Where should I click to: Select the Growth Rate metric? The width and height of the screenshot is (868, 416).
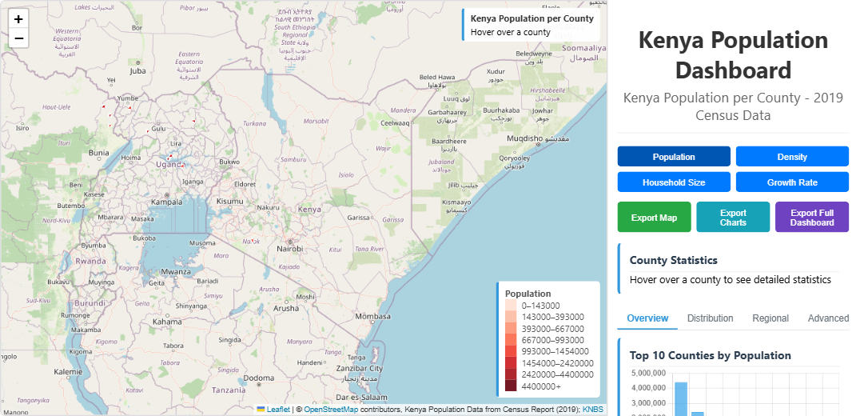[791, 182]
